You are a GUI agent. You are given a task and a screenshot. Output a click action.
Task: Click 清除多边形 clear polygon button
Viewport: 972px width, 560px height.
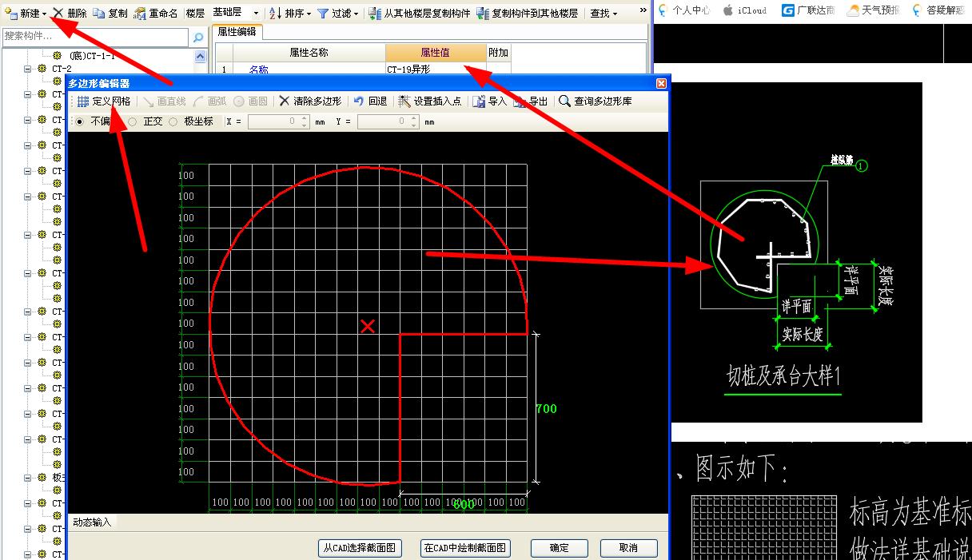click(310, 101)
